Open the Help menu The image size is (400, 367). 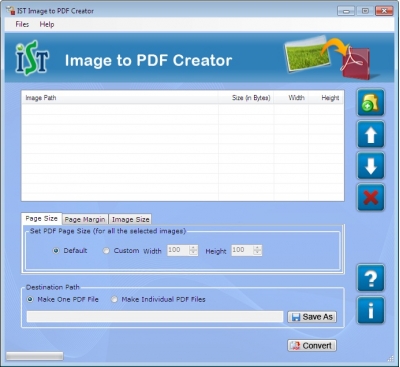click(x=47, y=24)
